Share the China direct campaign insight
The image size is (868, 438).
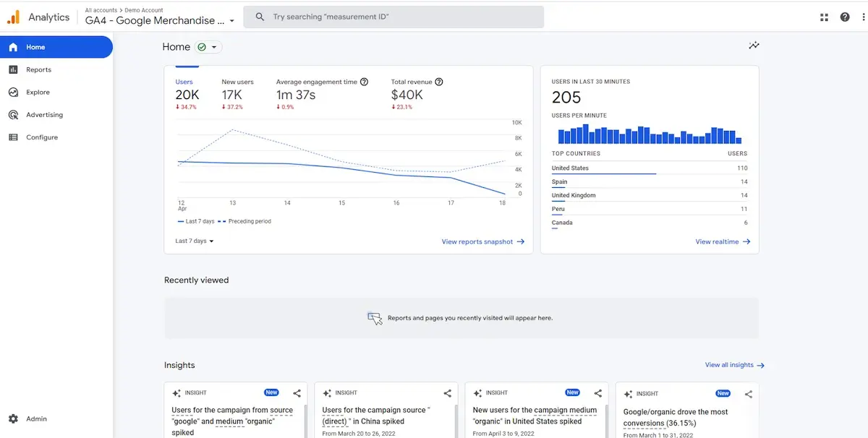click(447, 393)
